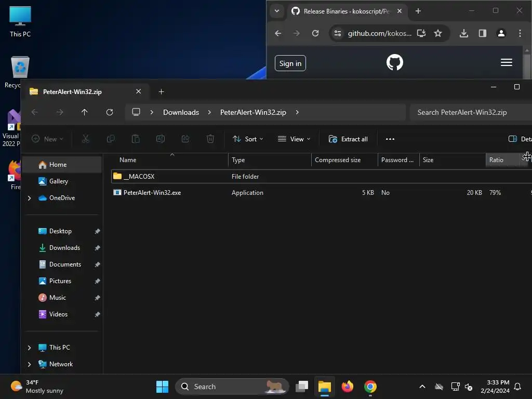The height and width of the screenshot is (399, 532).
Task: Select Home in the navigation pane
Action: [x=63, y=165]
